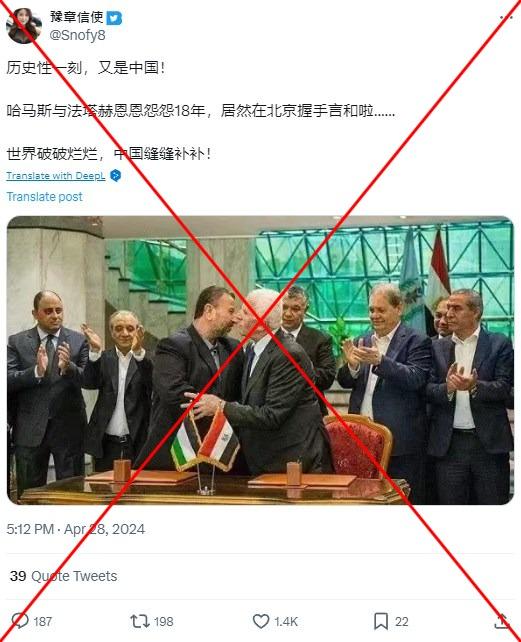This screenshot has width=521, height=642.
Task: Open the attached handshake photo
Action: (x=260, y=360)
